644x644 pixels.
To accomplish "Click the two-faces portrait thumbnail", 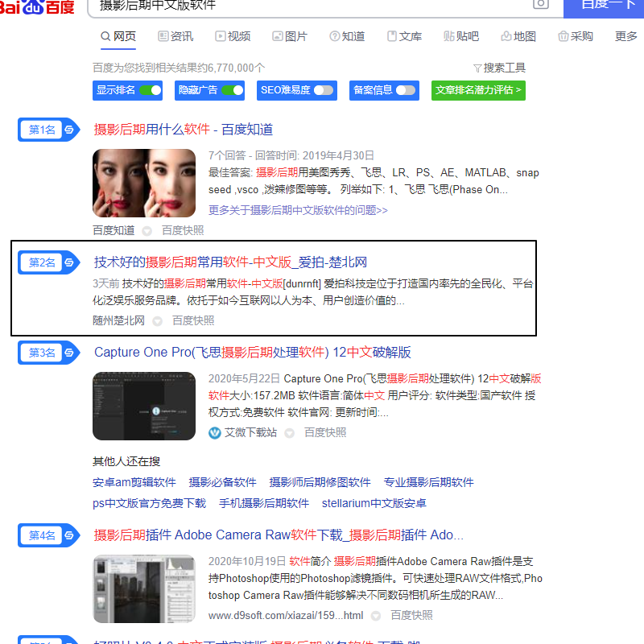I will click(144, 184).
